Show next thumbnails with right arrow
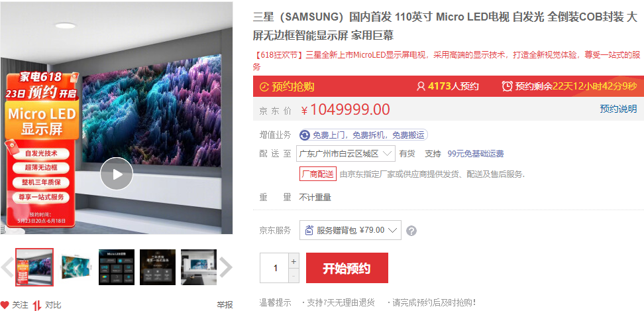 tap(225, 267)
